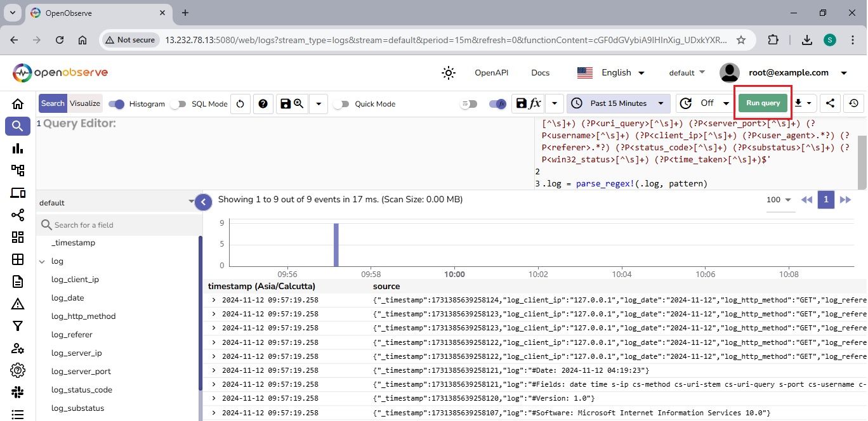Open the Past 15 Minutes time dropdown
Screen dimensions: 868x421
(x=618, y=103)
